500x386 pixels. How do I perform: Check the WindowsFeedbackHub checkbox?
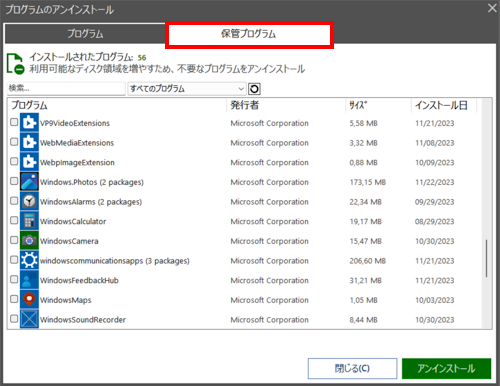pos(14,279)
